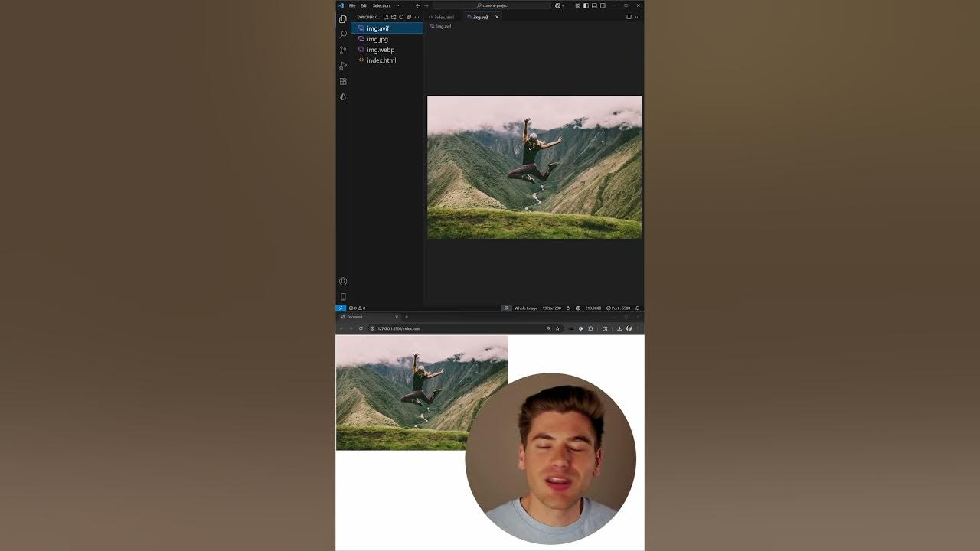Click the browser download icon
The height and width of the screenshot is (551, 980).
tap(619, 328)
